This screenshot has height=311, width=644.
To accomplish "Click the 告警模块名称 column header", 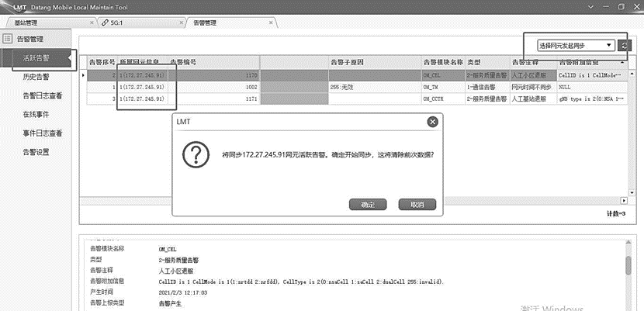I will (443, 62).
